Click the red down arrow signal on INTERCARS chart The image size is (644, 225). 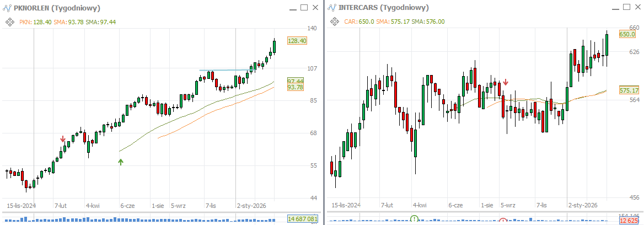(506, 82)
